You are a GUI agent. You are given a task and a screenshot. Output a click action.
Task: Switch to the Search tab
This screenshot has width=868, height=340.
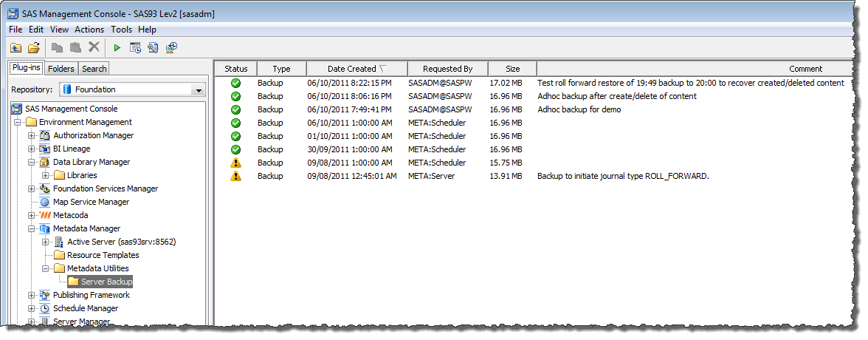(94, 69)
